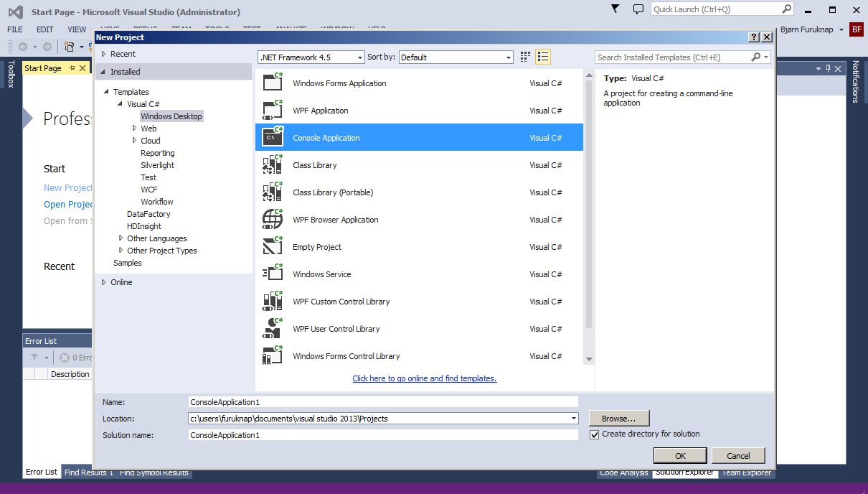
Task: Open the Toolbox side tab
Action: click(x=11, y=74)
